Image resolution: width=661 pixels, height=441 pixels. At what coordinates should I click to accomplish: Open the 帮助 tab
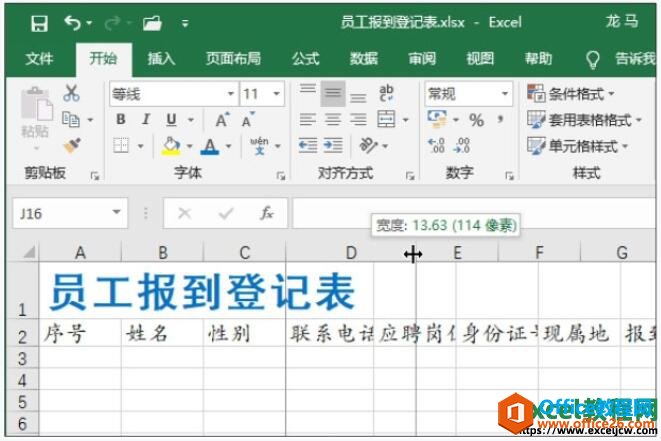pos(538,59)
